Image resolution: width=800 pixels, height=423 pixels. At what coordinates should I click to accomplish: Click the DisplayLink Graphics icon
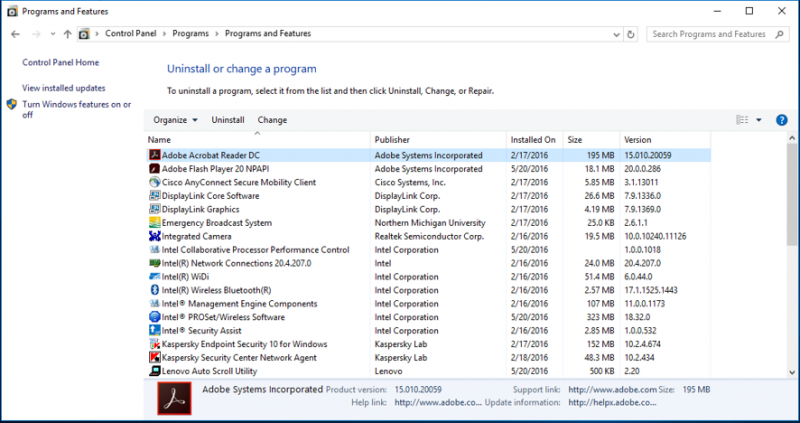(155, 209)
